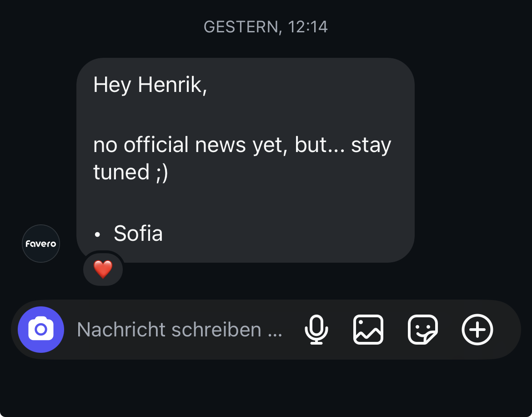Screen dimensions: 532x417
Task: Click the word 'GESTERN' in the date header
Action: click(241, 27)
